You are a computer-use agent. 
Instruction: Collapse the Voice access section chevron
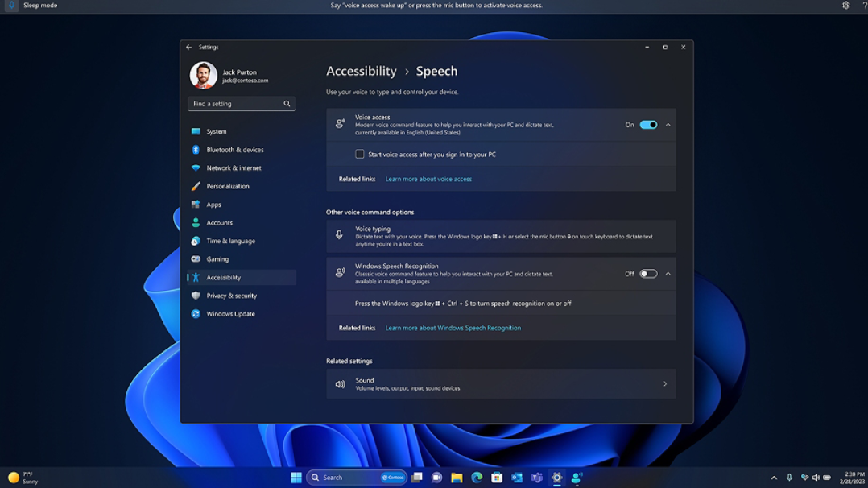pyautogui.click(x=668, y=125)
